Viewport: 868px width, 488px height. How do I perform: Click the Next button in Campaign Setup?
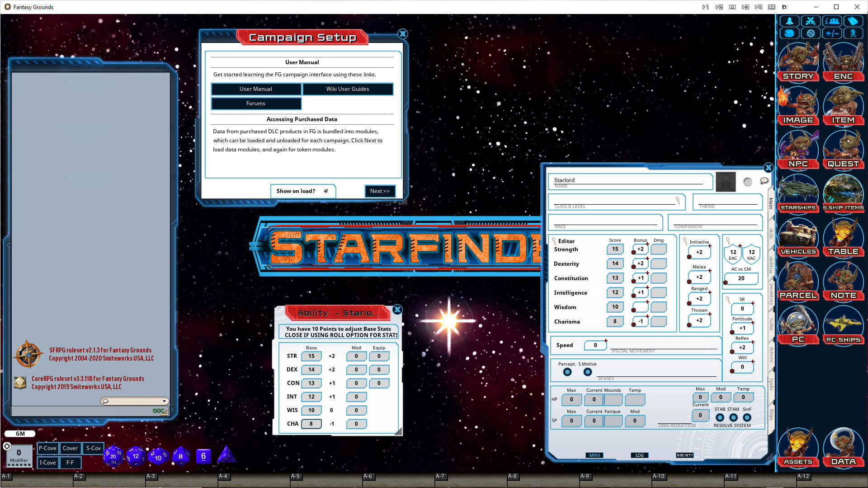tap(380, 191)
